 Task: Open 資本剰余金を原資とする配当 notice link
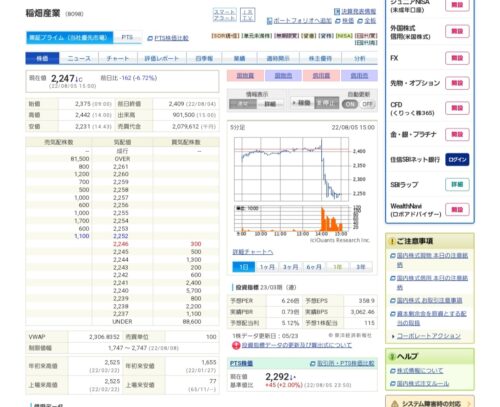[x=432, y=318]
